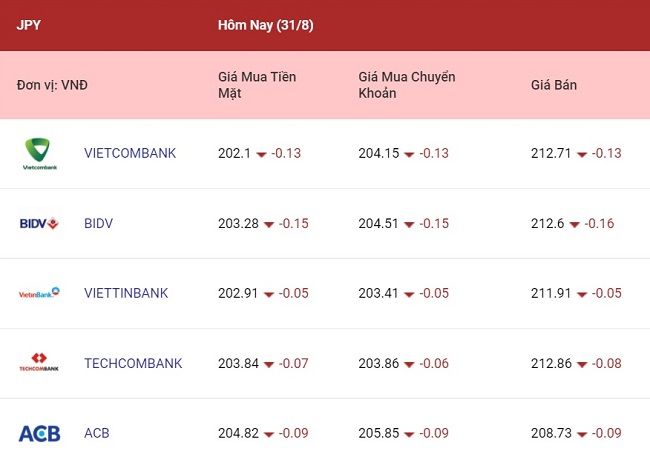Click the Vietcombank logo icon
The height and width of the screenshot is (468, 650).
pos(40,154)
